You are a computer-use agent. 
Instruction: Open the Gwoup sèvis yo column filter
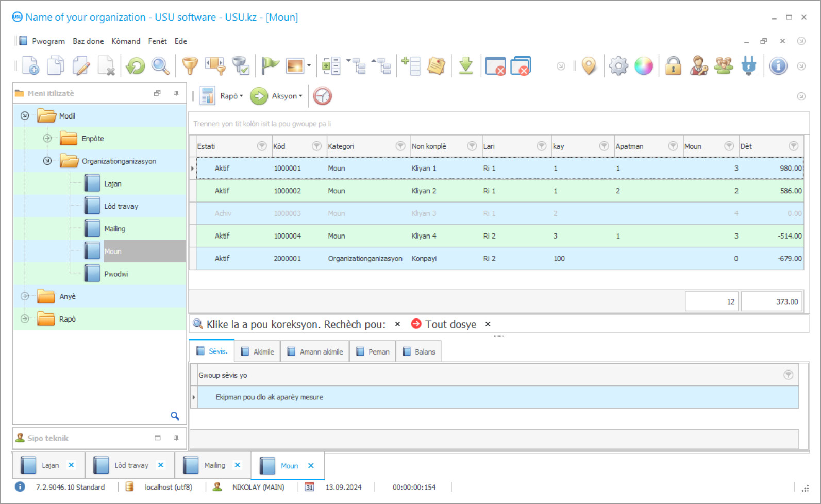[788, 375]
